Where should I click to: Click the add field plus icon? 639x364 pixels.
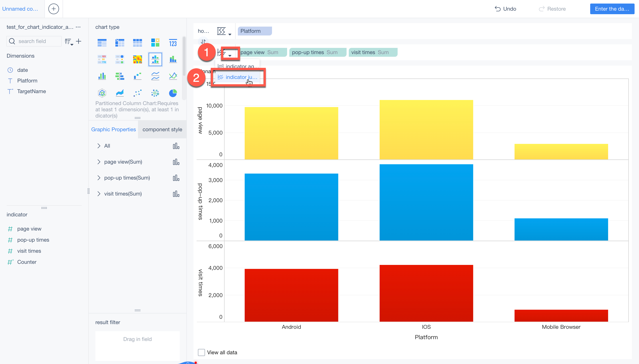click(x=79, y=41)
